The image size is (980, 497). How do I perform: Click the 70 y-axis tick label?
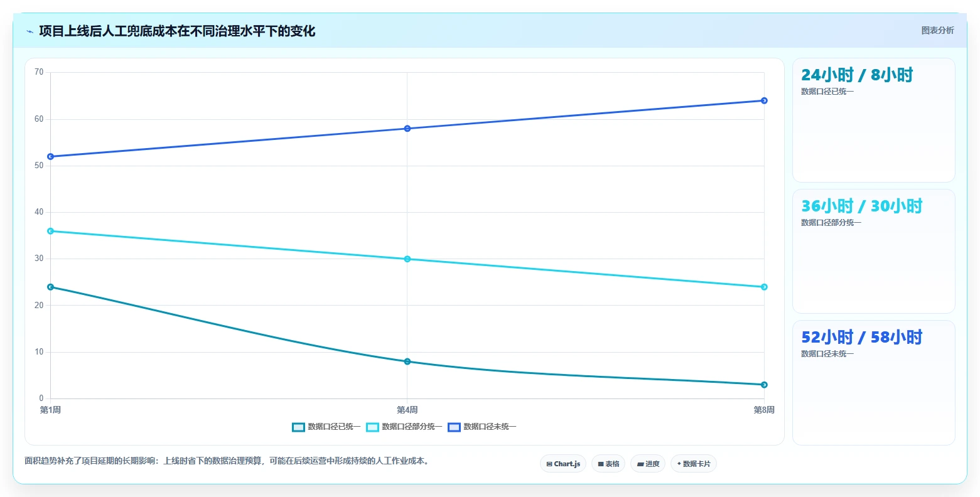(39, 72)
